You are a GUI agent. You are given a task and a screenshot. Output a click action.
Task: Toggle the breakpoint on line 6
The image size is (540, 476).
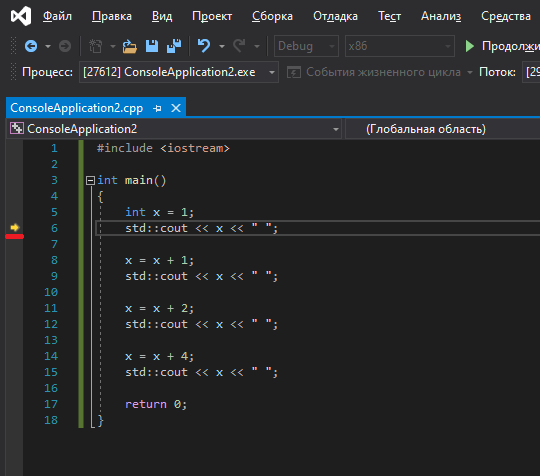(14, 228)
